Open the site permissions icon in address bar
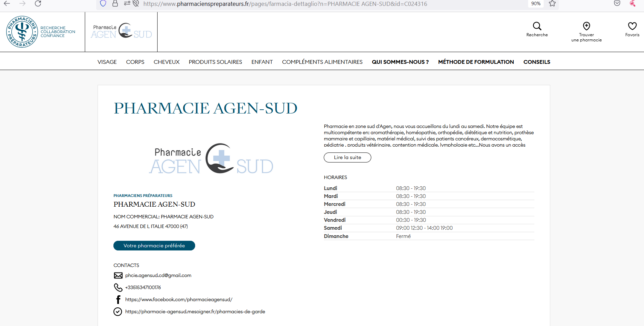Screen dimensions: 644x326 (x=127, y=4)
